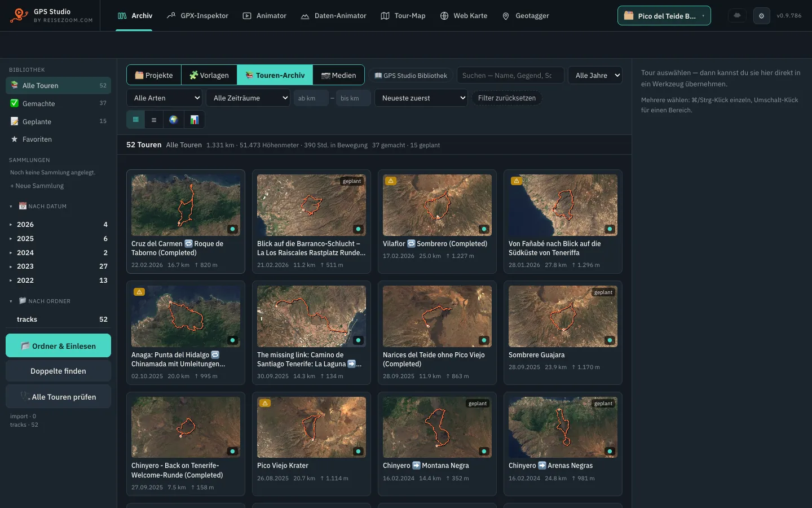Click the ab km input field
Image resolution: width=812 pixels, height=508 pixels.
click(x=311, y=98)
